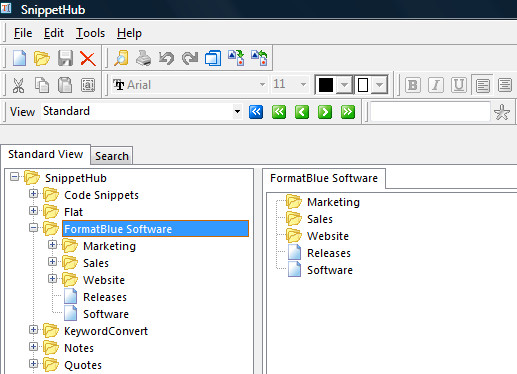Open the white background color dropdown arrow
The image size is (517, 374).
(x=379, y=85)
